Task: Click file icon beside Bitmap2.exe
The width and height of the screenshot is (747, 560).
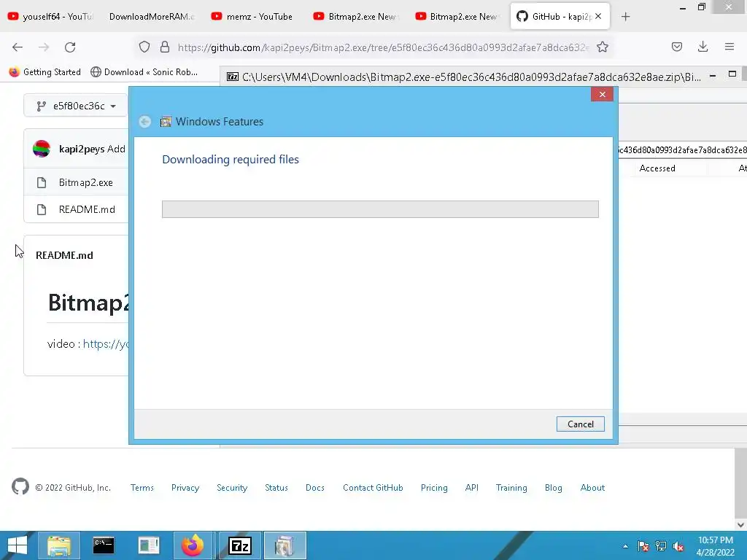Action: pos(42,182)
